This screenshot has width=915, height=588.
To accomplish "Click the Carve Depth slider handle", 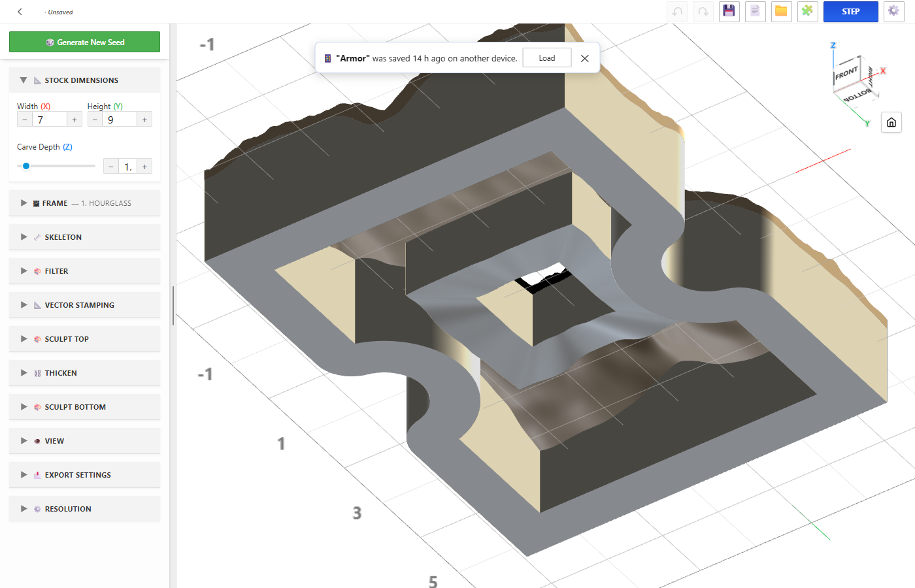I will [26, 166].
